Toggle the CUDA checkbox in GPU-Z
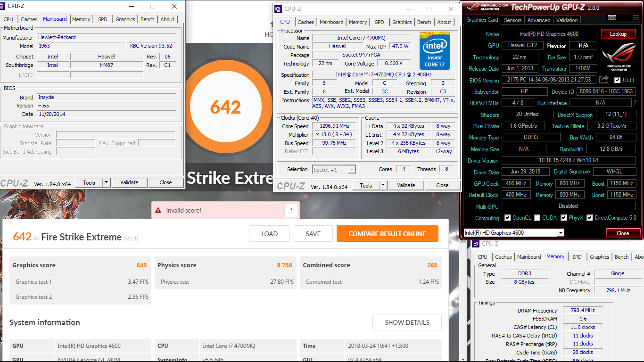 (537, 218)
